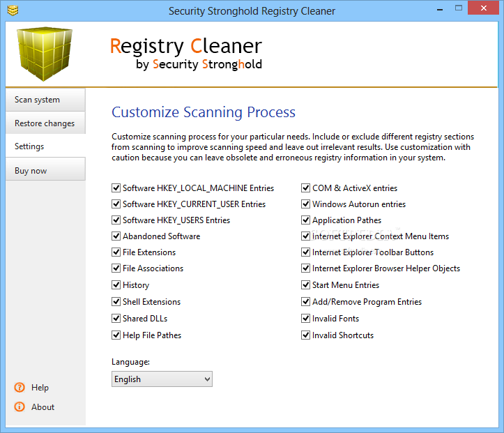Expand the Language dropdown set to English

point(162,379)
